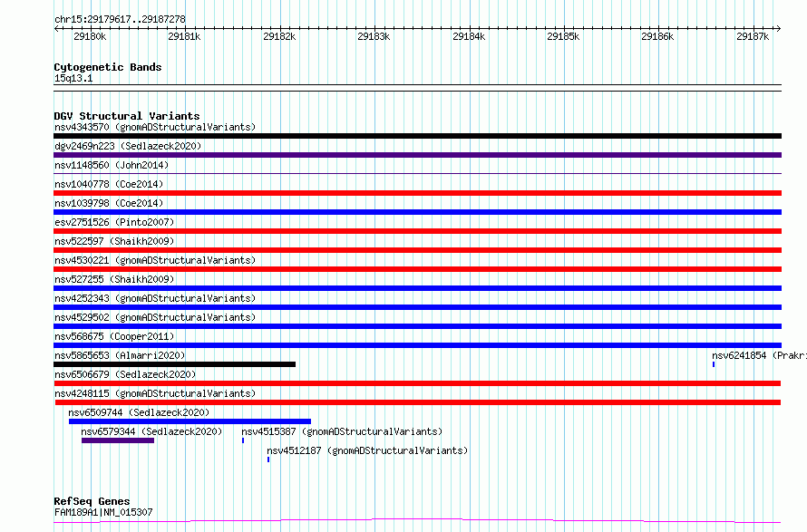807x532 pixels.
Task: Click the 29180k ruler tick label
Action: (90, 36)
